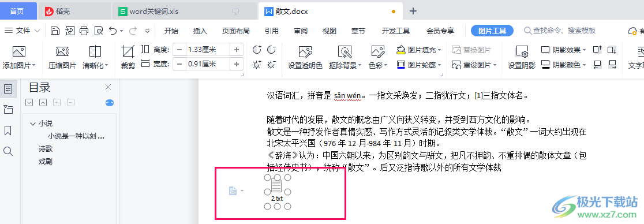Switch to the 稻壳 tab
The image size is (644, 224).
tap(74, 11)
